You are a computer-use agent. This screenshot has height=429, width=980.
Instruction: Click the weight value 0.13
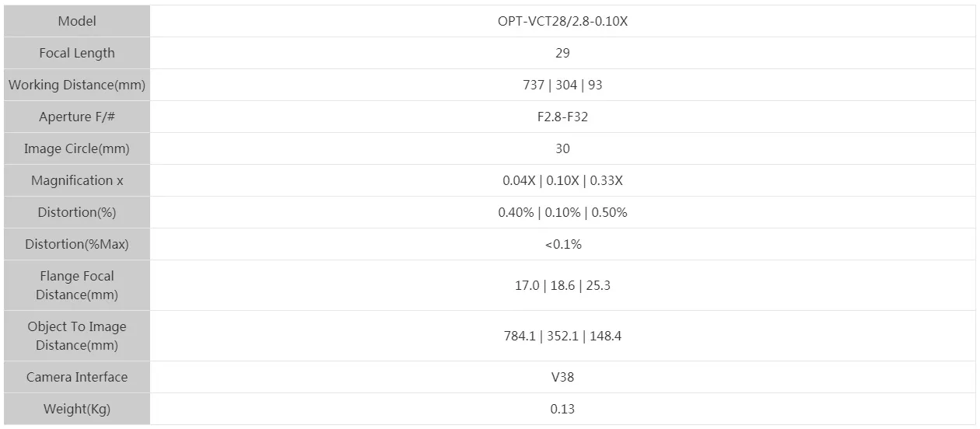click(562, 409)
